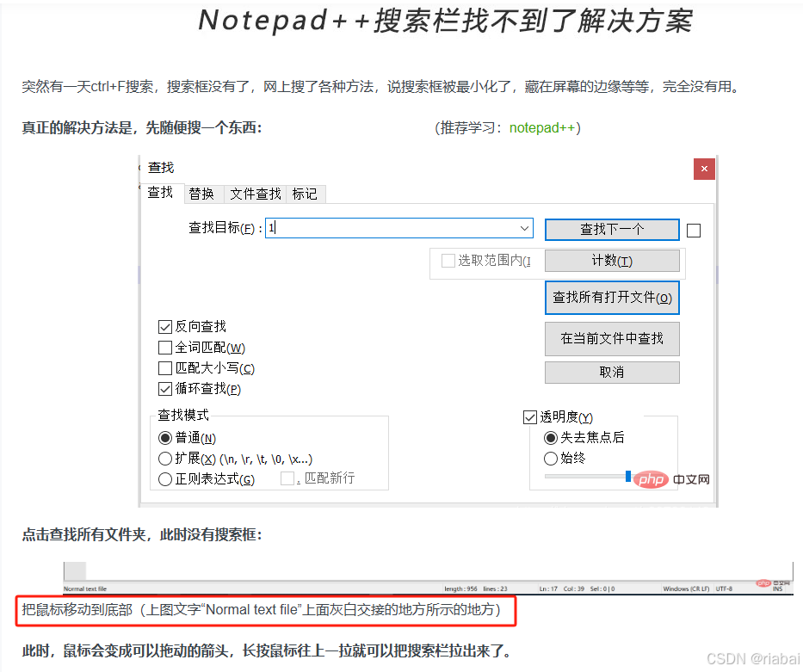The width and height of the screenshot is (803, 672).
Task: Open the 文件查找 tab
Action: coord(254,194)
